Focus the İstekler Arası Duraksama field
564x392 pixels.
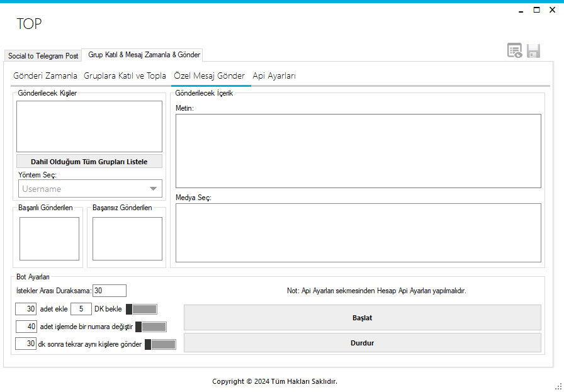tap(110, 291)
